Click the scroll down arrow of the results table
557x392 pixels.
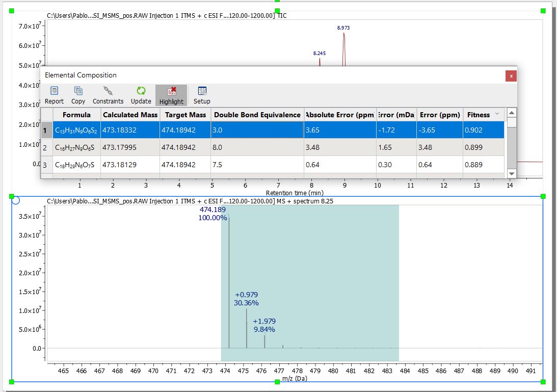tap(512, 174)
